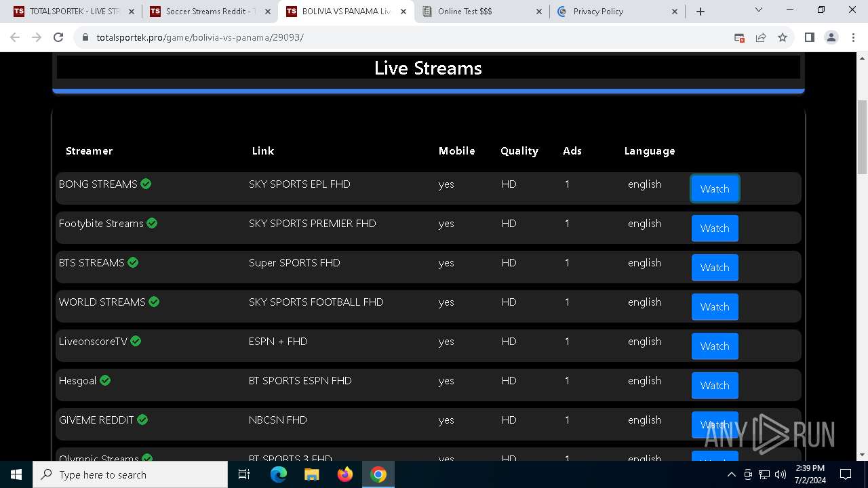Show hidden system tray icons

pyautogui.click(x=731, y=474)
